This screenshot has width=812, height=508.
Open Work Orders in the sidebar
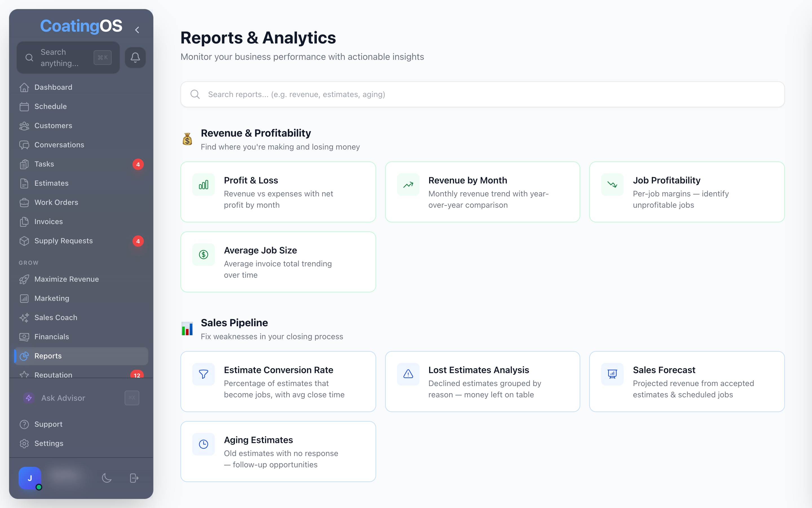[x=81, y=202]
